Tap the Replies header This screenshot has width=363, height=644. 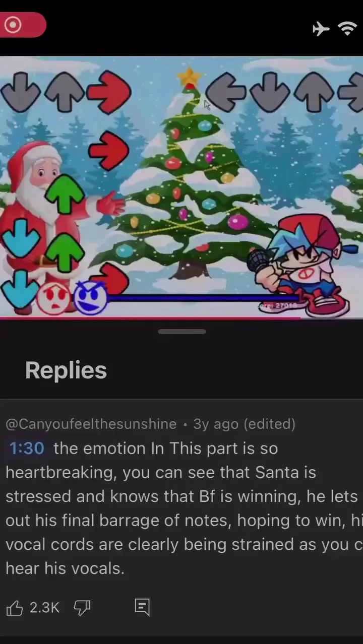point(66,370)
